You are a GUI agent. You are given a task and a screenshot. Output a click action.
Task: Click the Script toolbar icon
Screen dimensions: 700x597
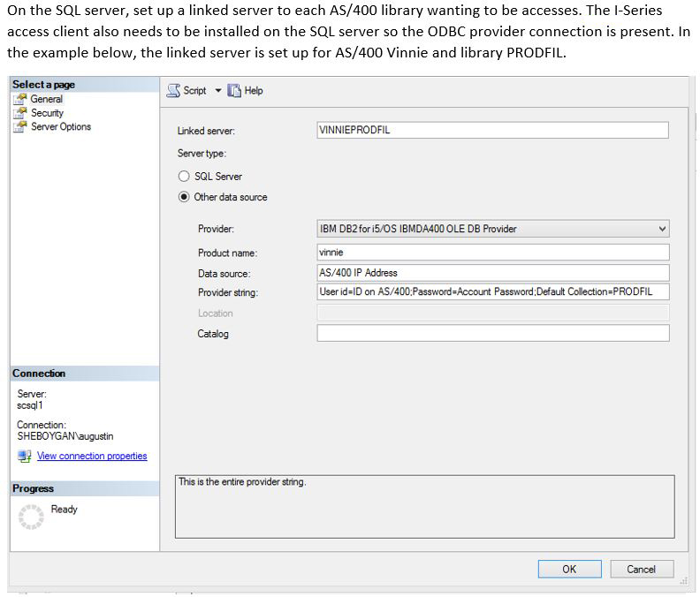point(174,91)
